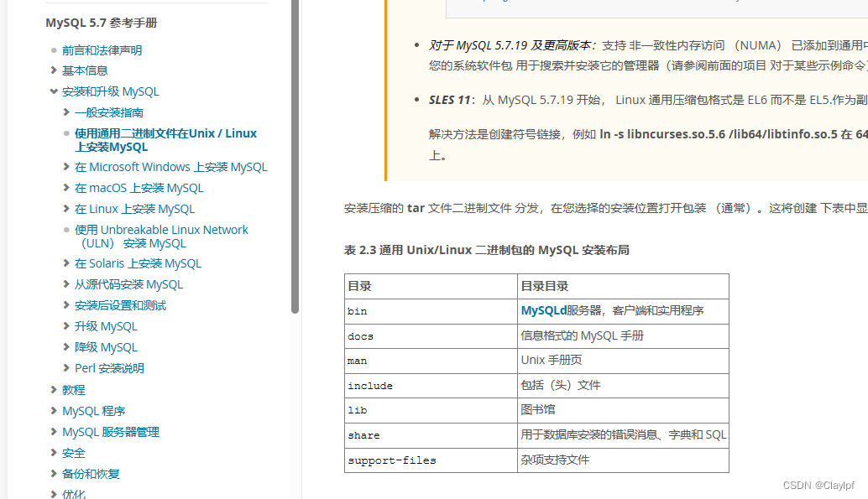Click the include directory cell
Viewport: 868px width, 499px height.
pos(431,386)
